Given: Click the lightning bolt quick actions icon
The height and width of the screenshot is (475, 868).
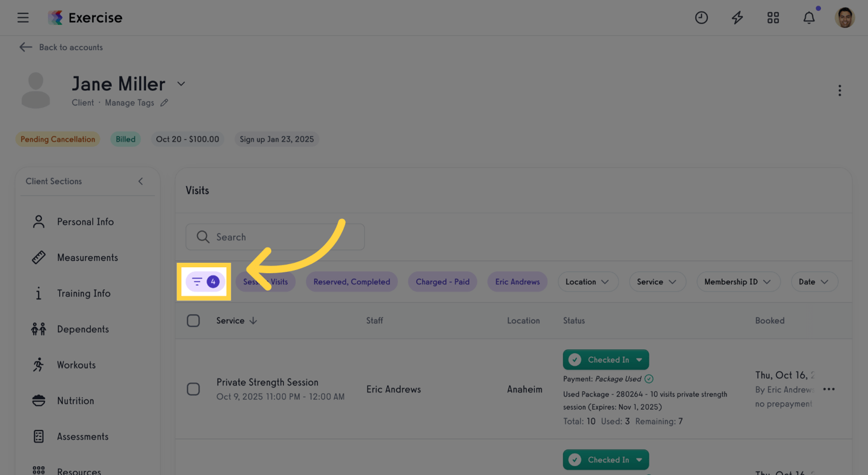Looking at the screenshot, I should (737, 18).
